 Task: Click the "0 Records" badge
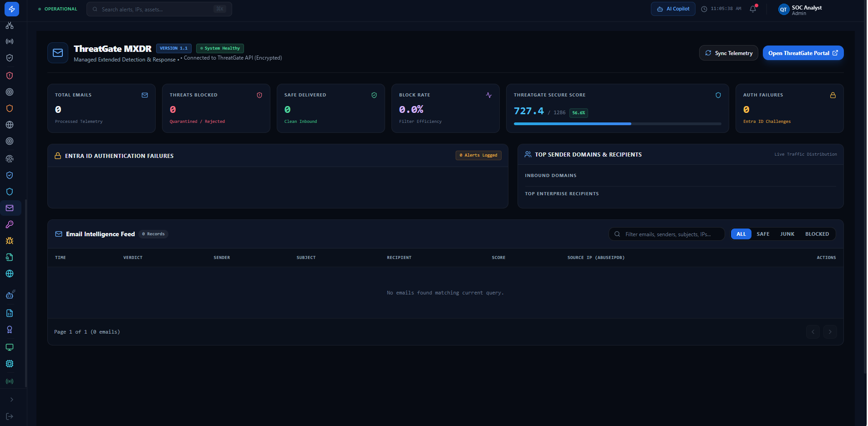[x=153, y=234]
